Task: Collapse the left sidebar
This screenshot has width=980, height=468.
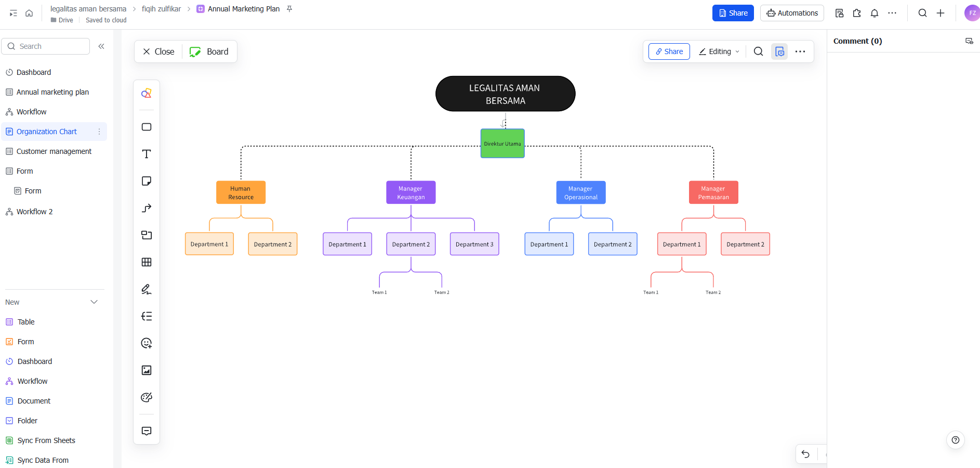Action: click(101, 46)
